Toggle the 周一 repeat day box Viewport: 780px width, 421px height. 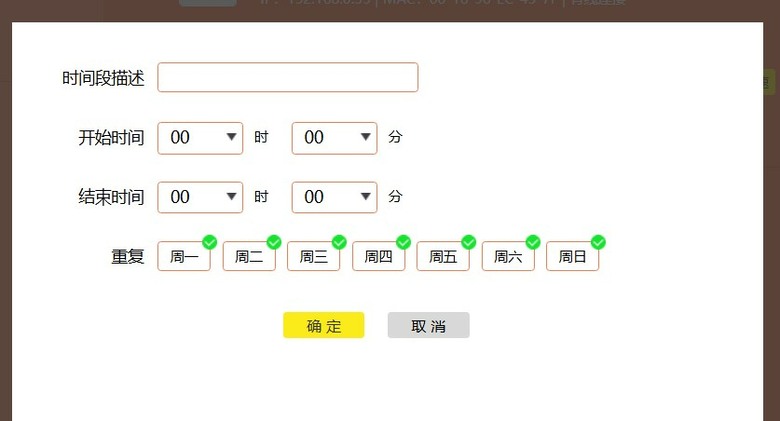(x=184, y=256)
